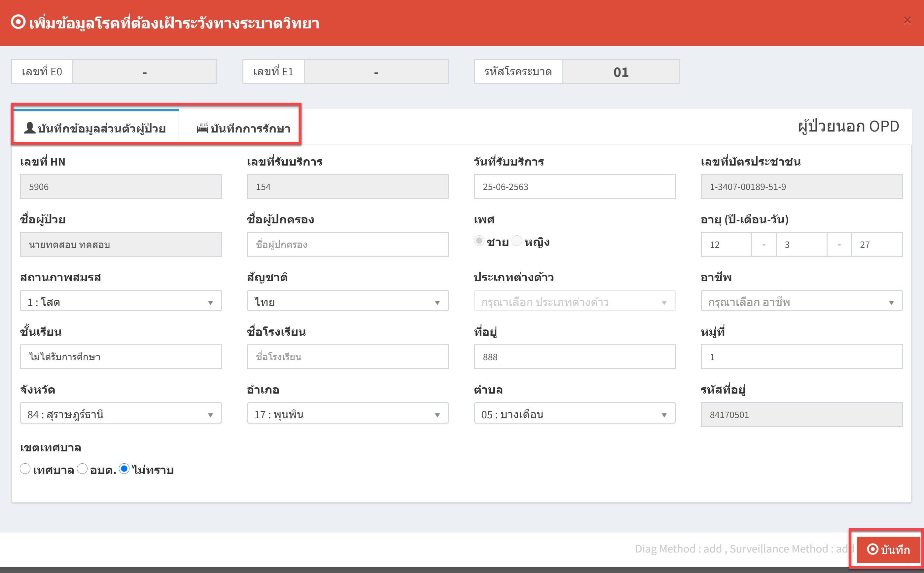This screenshot has width=924, height=573.
Task: Click the เลขที่ HN field
Action: click(121, 186)
